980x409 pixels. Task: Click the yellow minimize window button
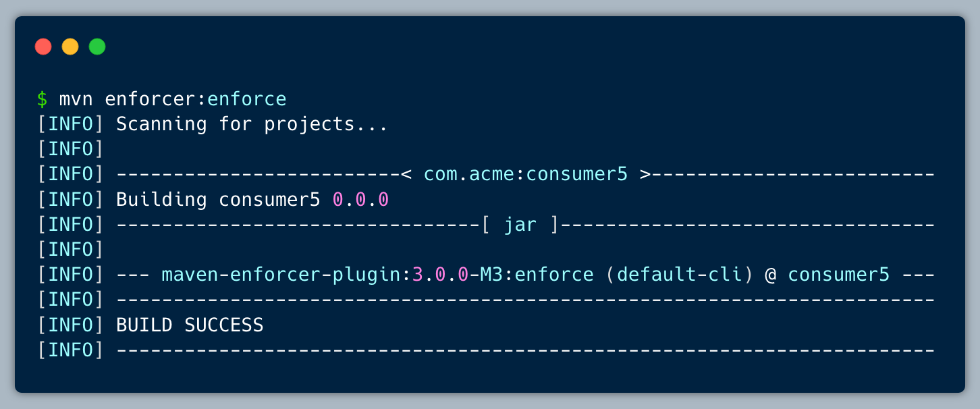pyautogui.click(x=70, y=47)
